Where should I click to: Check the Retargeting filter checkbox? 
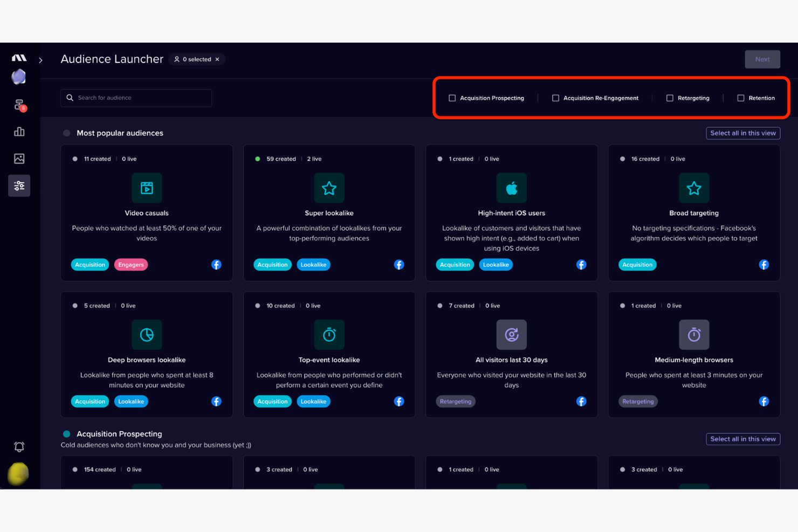point(670,98)
